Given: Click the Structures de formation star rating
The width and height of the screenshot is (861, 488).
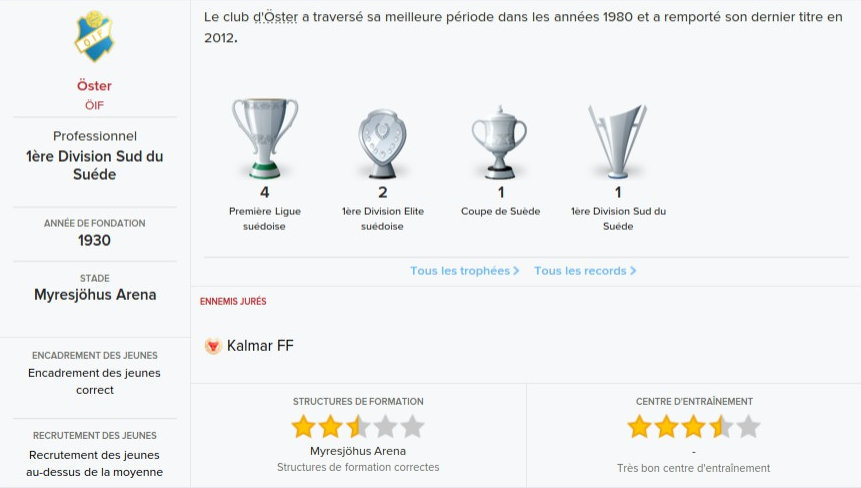Looking at the screenshot, I should (358, 427).
